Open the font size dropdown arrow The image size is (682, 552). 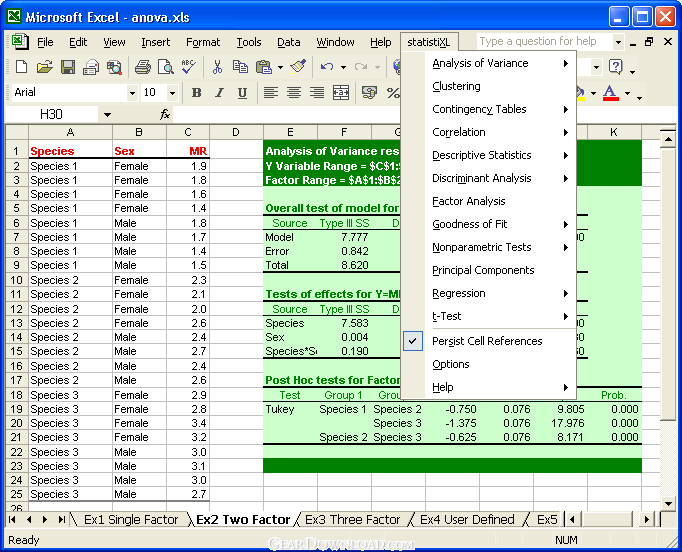point(173,93)
